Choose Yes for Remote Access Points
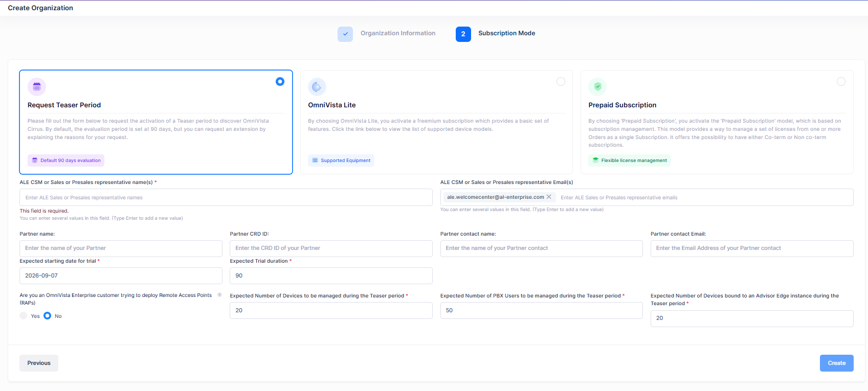The width and height of the screenshot is (868, 391). point(24,316)
